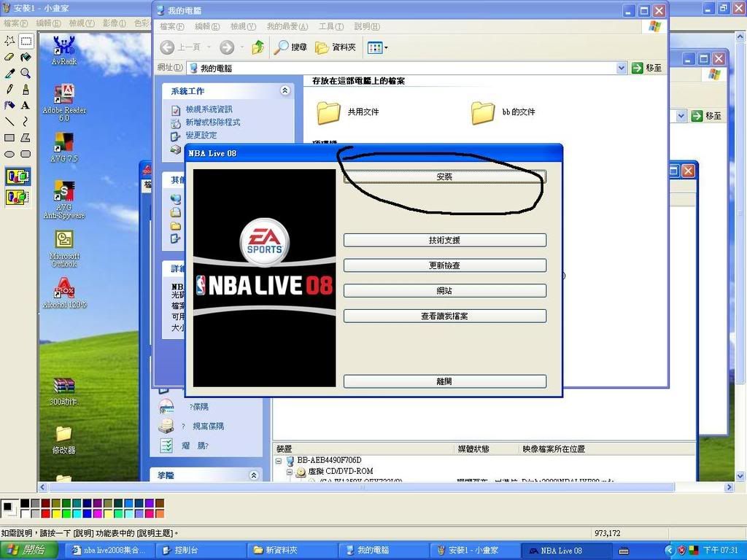Click the 移至 button in 我的電腦
747x560 pixels.
pyautogui.click(x=647, y=68)
